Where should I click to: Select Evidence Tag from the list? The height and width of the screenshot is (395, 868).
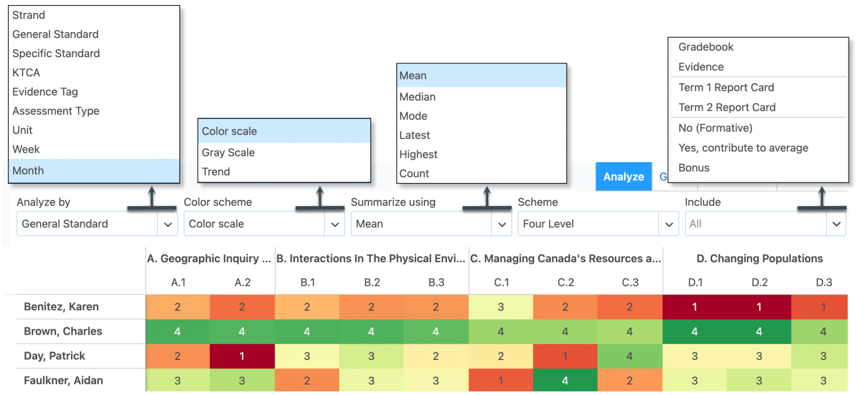45,92
